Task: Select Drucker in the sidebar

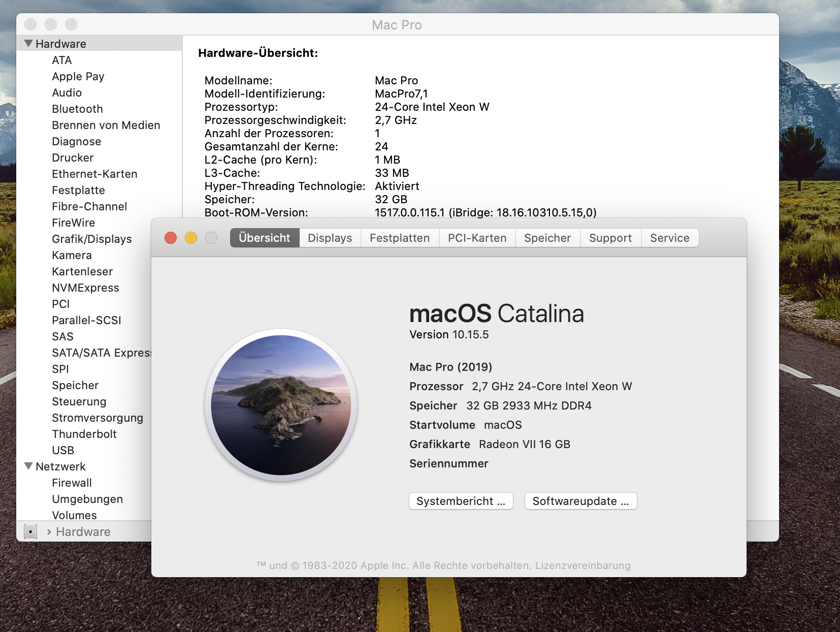Action: (x=73, y=157)
